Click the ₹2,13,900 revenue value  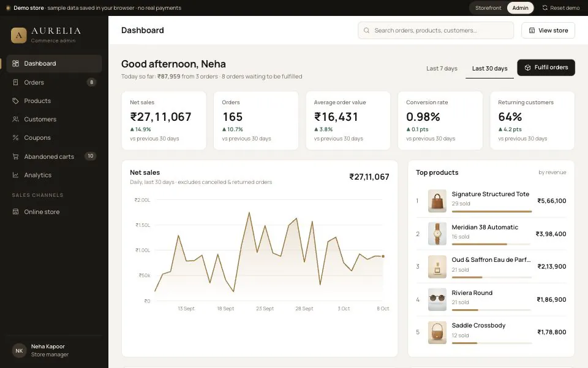tap(552, 267)
